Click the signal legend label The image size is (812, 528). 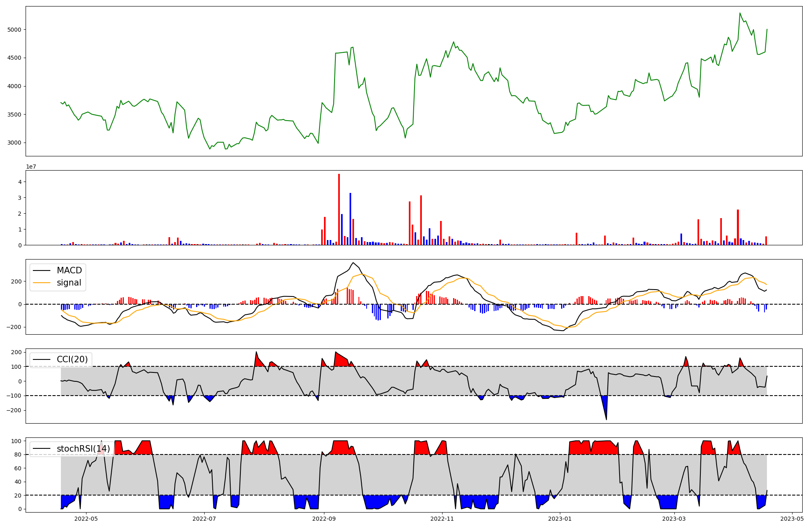pyautogui.click(x=69, y=283)
